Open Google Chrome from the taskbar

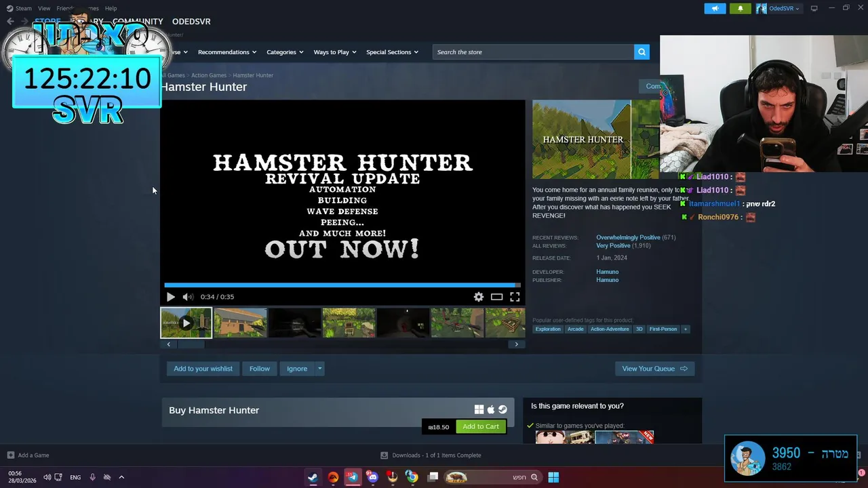(x=412, y=477)
